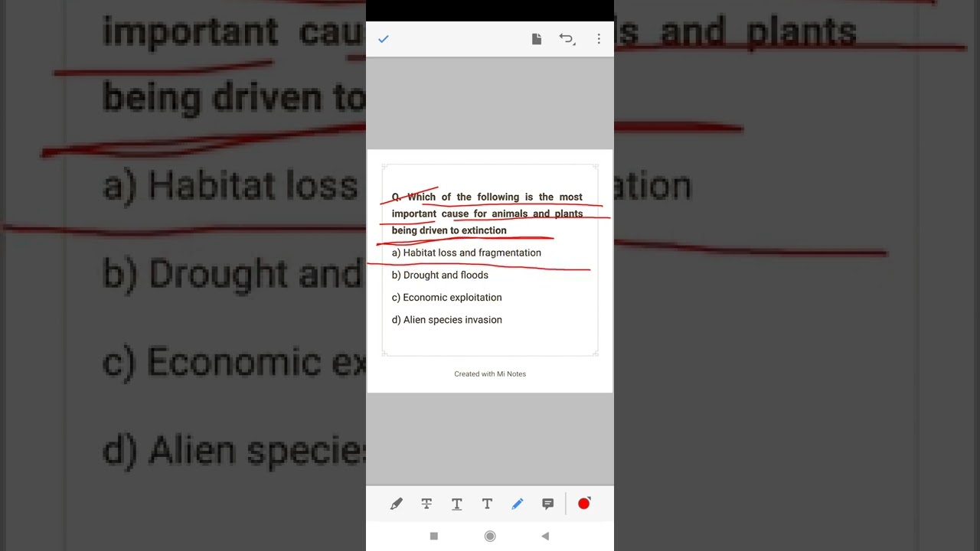The image size is (980, 551).
Task: Open the three-dot overflow menu
Action: (599, 39)
